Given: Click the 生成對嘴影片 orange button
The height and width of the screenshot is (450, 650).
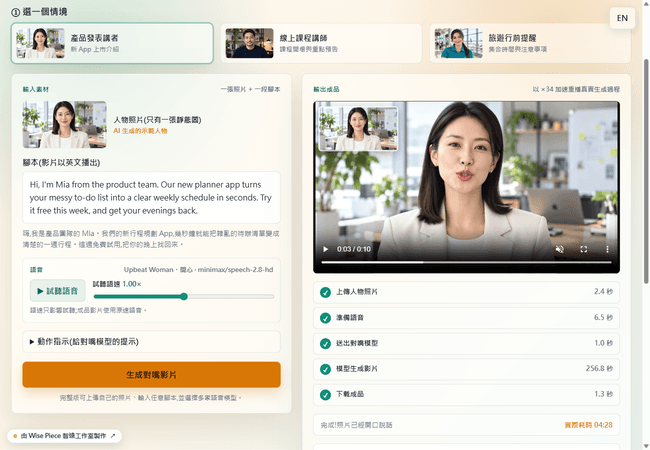Looking at the screenshot, I should 151,375.
